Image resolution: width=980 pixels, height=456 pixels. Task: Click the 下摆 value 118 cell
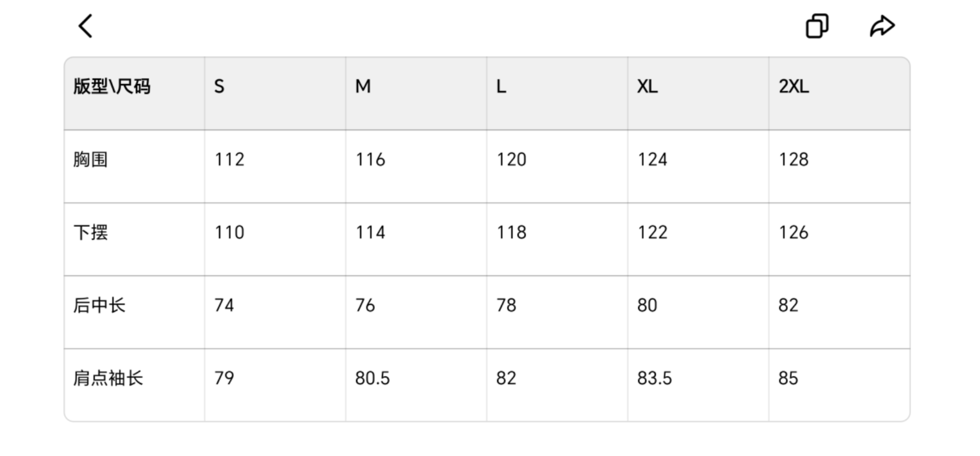pyautogui.click(x=511, y=232)
